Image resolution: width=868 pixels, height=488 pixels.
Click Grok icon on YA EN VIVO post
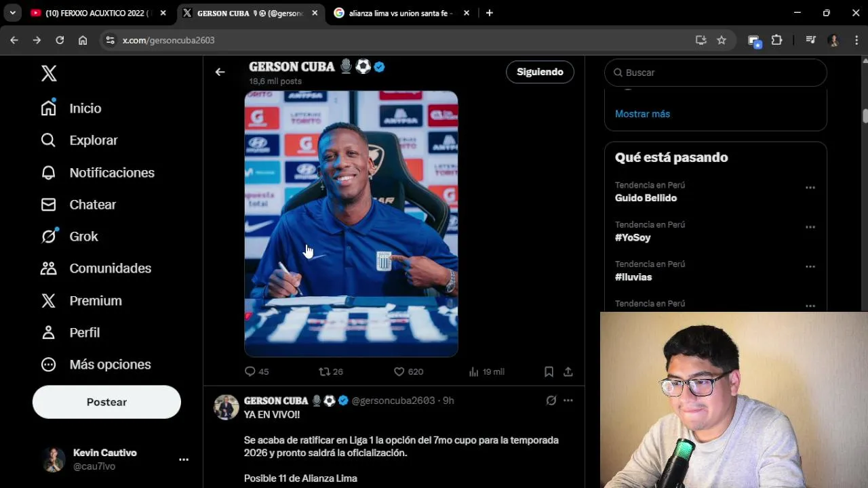(551, 401)
